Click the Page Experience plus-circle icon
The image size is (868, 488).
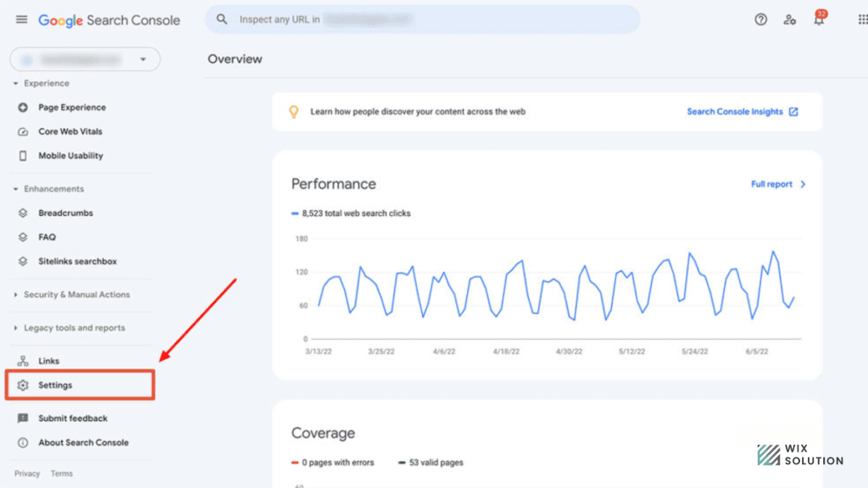[x=23, y=108]
